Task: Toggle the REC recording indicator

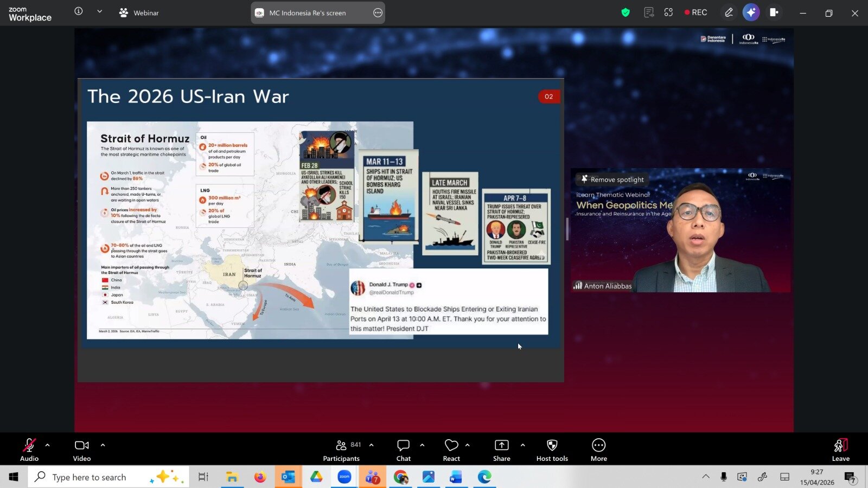Action: coord(696,12)
